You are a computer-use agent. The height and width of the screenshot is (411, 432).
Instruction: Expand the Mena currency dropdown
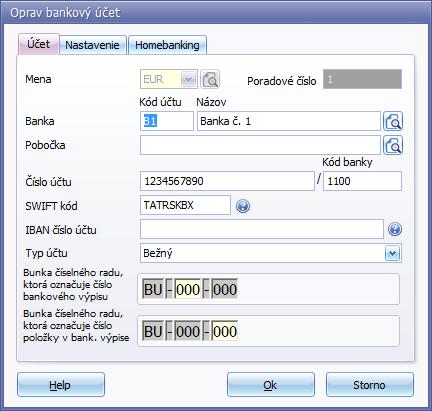coord(188,79)
